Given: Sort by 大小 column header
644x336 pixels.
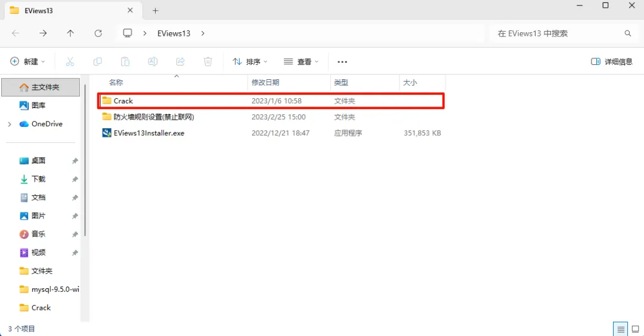Looking at the screenshot, I should pos(410,82).
